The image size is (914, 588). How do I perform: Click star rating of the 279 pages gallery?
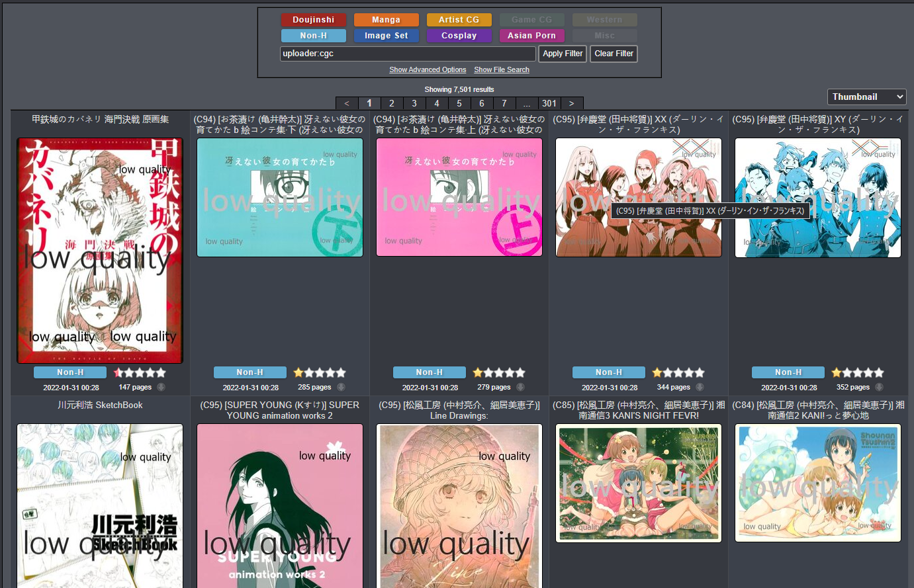pyautogui.click(x=498, y=372)
